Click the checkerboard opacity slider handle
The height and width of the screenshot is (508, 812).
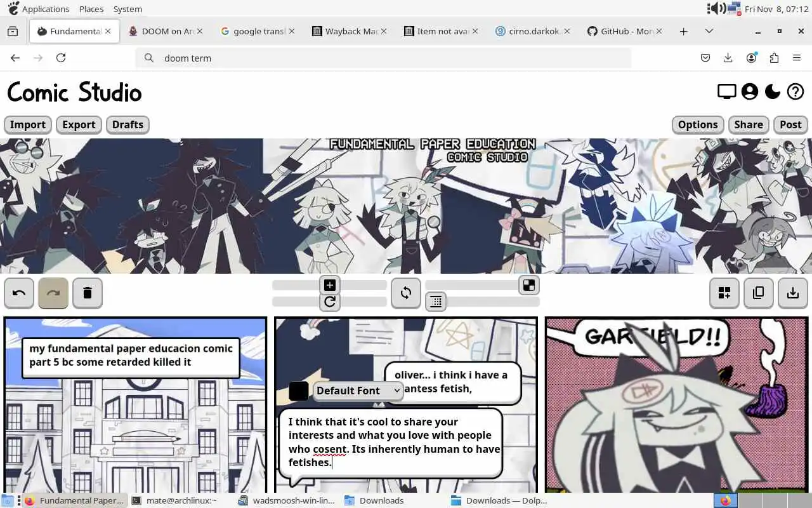click(528, 285)
